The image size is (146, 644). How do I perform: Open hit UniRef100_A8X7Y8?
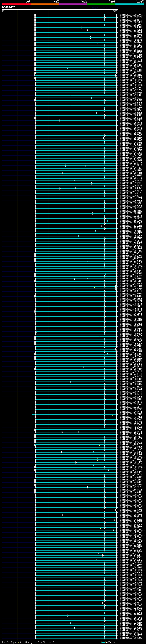pos(131,527)
